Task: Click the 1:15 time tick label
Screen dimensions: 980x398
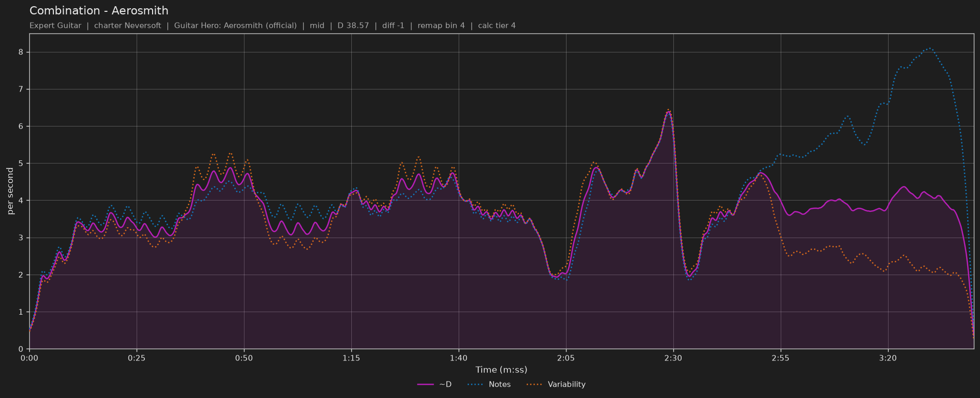Action: point(351,358)
